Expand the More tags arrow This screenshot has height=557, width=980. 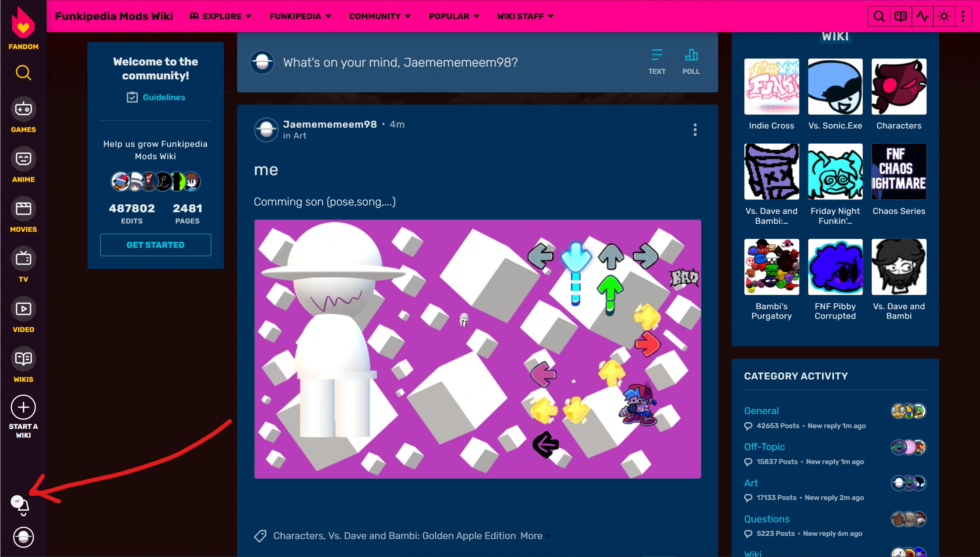point(549,536)
